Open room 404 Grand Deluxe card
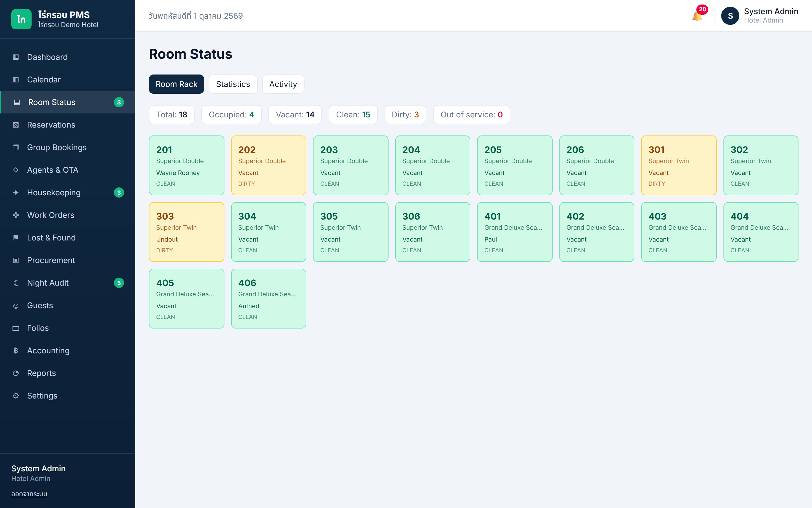Viewport: 812px width, 508px height. point(761,232)
